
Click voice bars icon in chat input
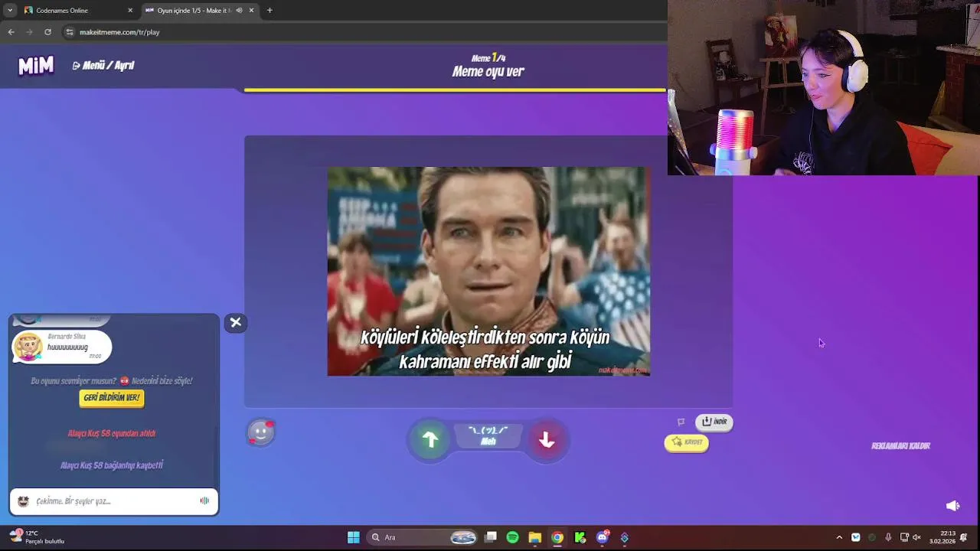pyautogui.click(x=204, y=501)
